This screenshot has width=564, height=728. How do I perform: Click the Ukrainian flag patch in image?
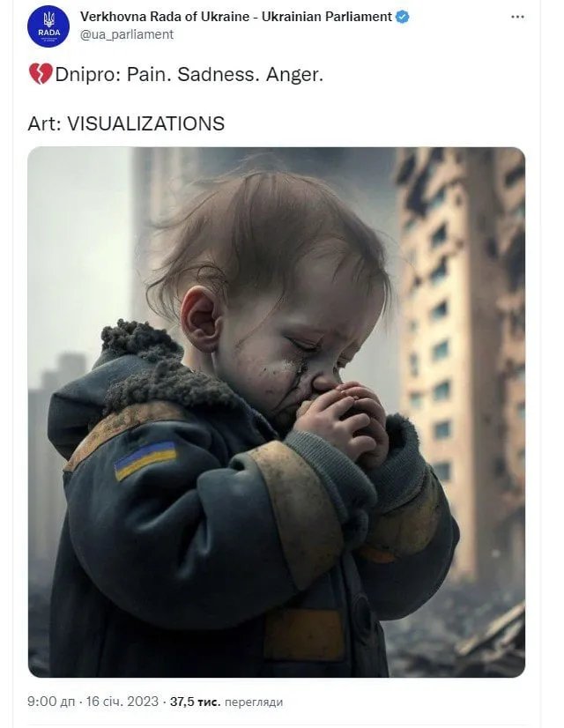pyautogui.click(x=145, y=460)
